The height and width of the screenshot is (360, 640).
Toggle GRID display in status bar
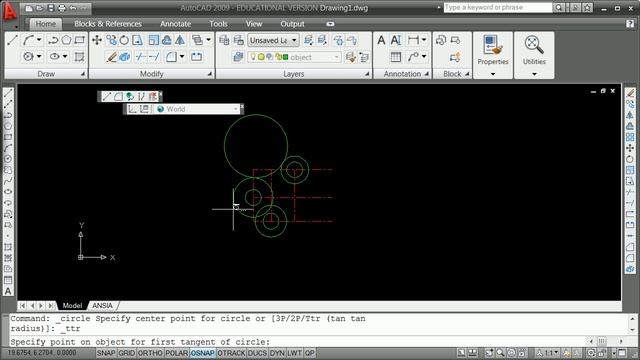127,353
